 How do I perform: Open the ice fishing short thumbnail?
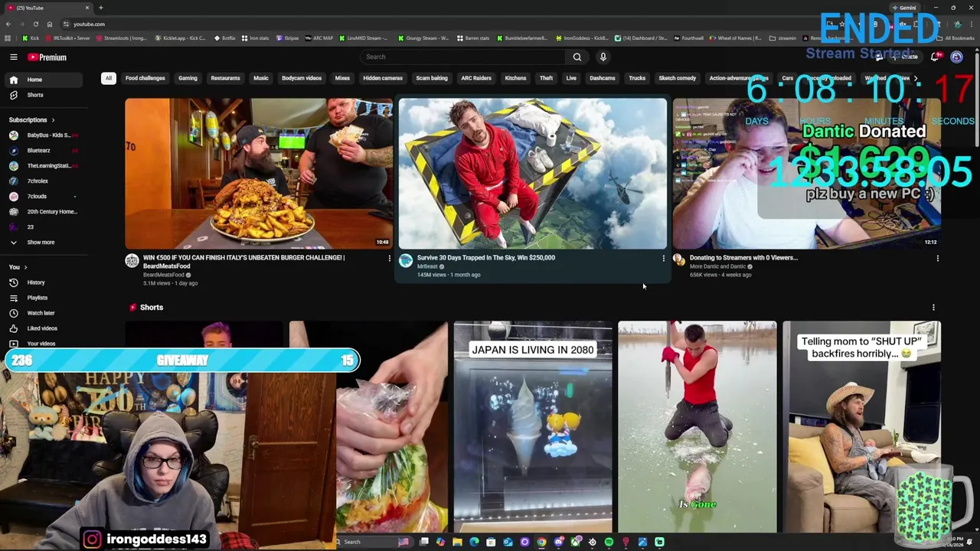point(697,426)
